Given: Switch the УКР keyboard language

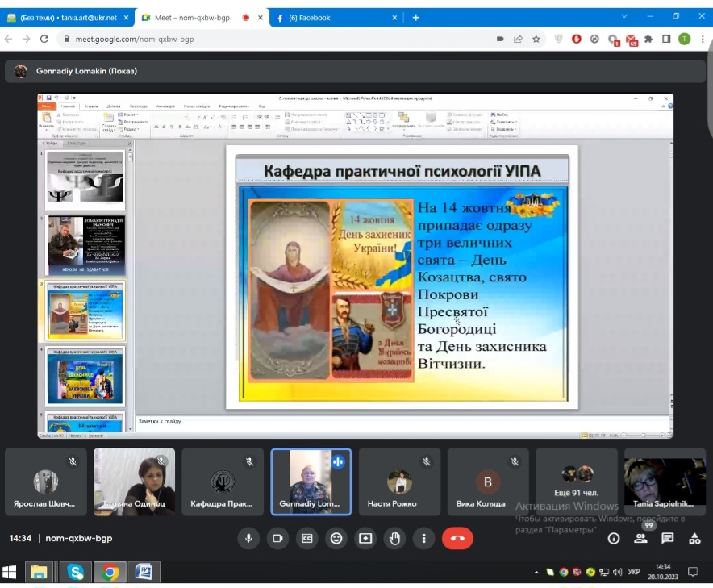Looking at the screenshot, I should coord(634,572).
